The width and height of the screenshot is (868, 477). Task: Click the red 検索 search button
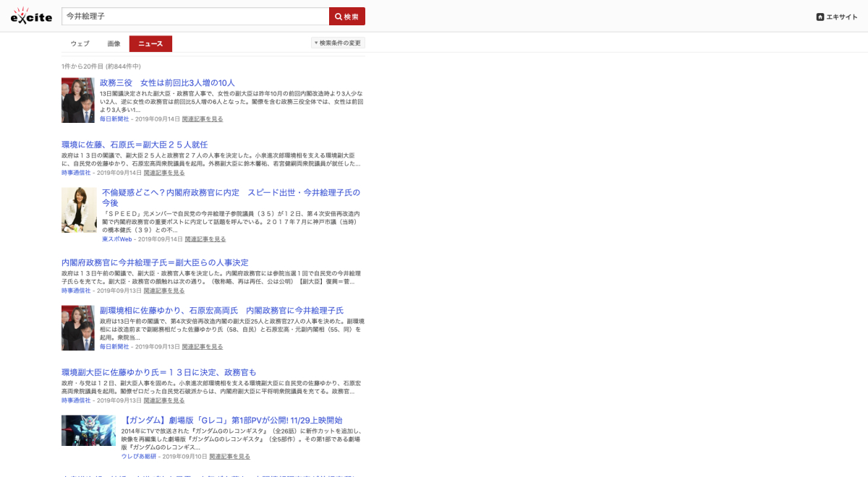pyautogui.click(x=347, y=17)
